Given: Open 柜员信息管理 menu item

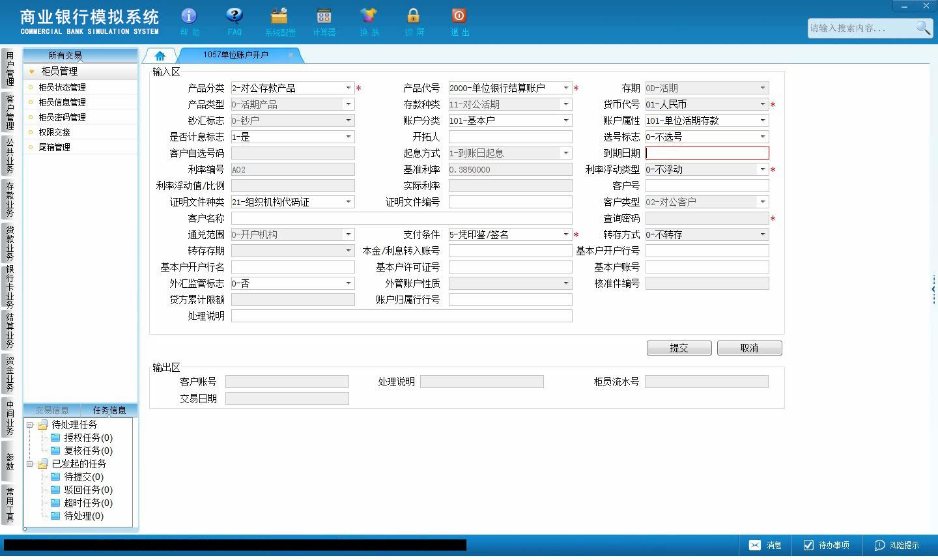Looking at the screenshot, I should coord(62,102).
